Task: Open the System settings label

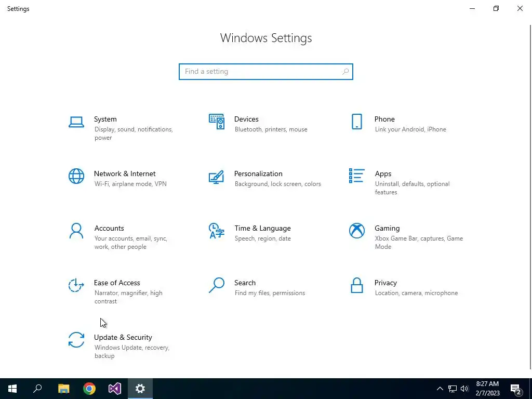Action: coord(105,119)
